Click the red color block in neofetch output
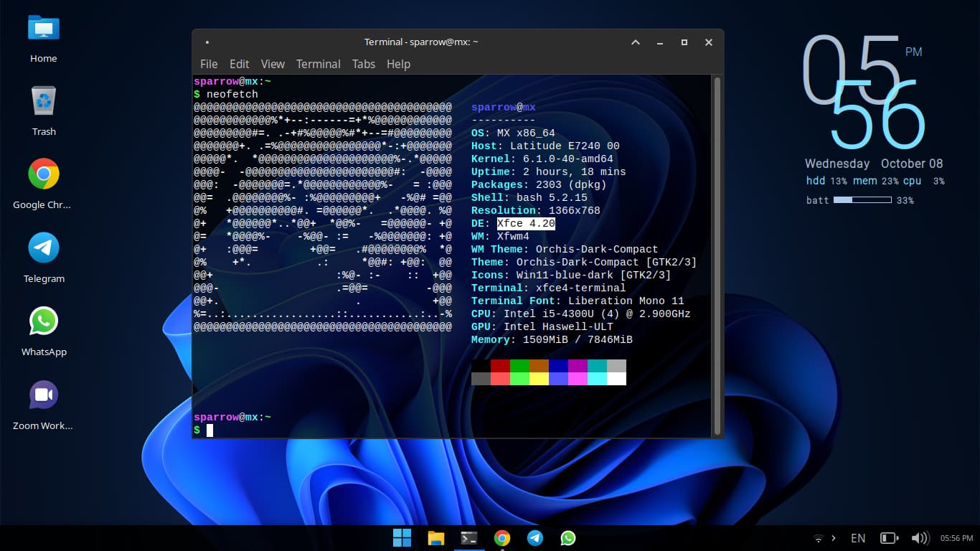This screenshot has width=980, height=551. [x=500, y=366]
